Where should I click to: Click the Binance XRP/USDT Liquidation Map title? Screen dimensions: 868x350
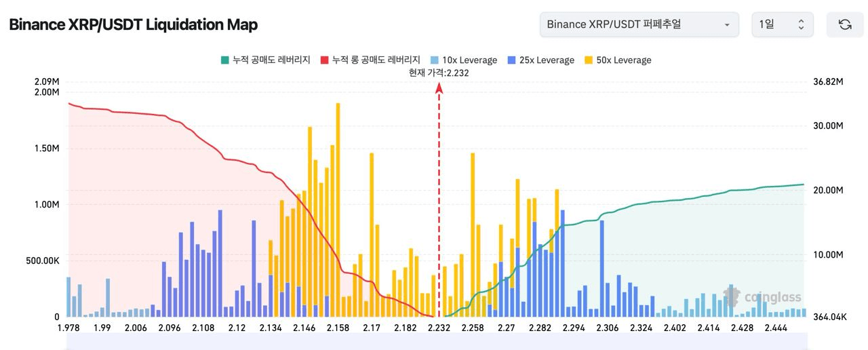(x=133, y=25)
